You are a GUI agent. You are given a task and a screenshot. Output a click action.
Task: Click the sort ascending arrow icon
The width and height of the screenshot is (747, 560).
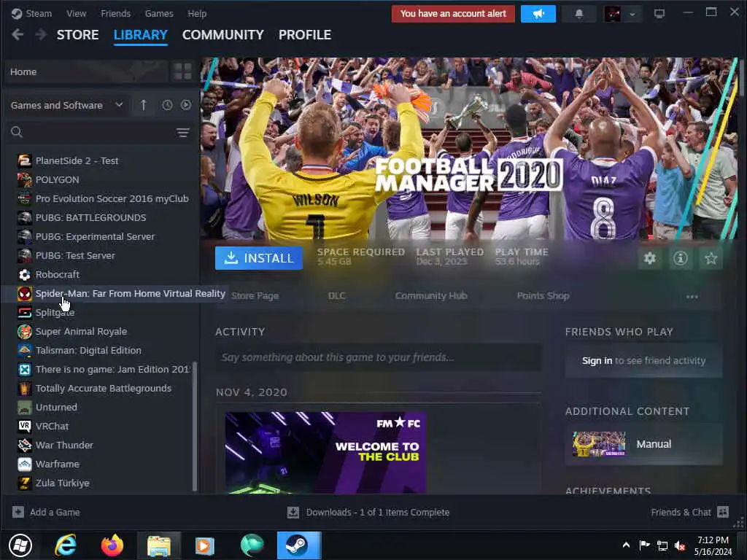coord(144,105)
